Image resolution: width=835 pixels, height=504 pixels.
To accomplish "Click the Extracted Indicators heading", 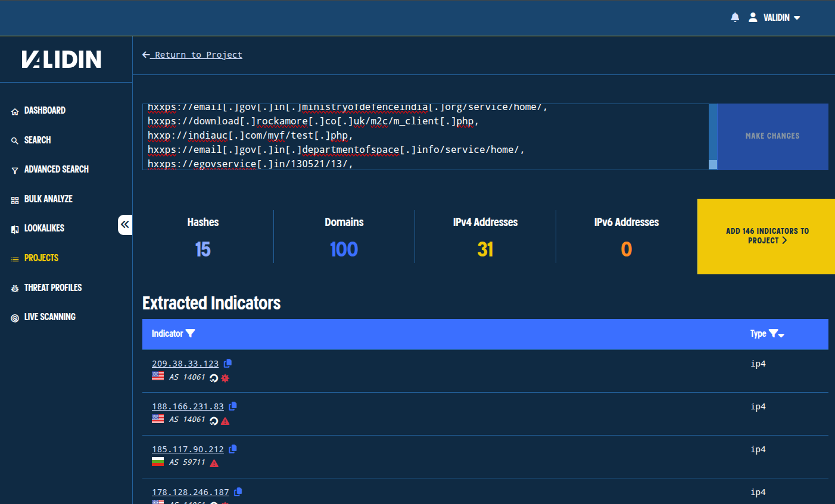I will [211, 303].
